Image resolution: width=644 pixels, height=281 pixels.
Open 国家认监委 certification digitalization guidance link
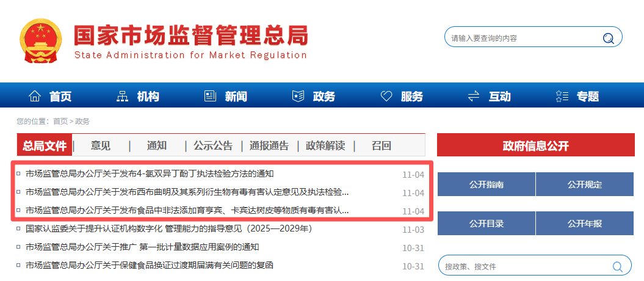pyautogui.click(x=168, y=229)
